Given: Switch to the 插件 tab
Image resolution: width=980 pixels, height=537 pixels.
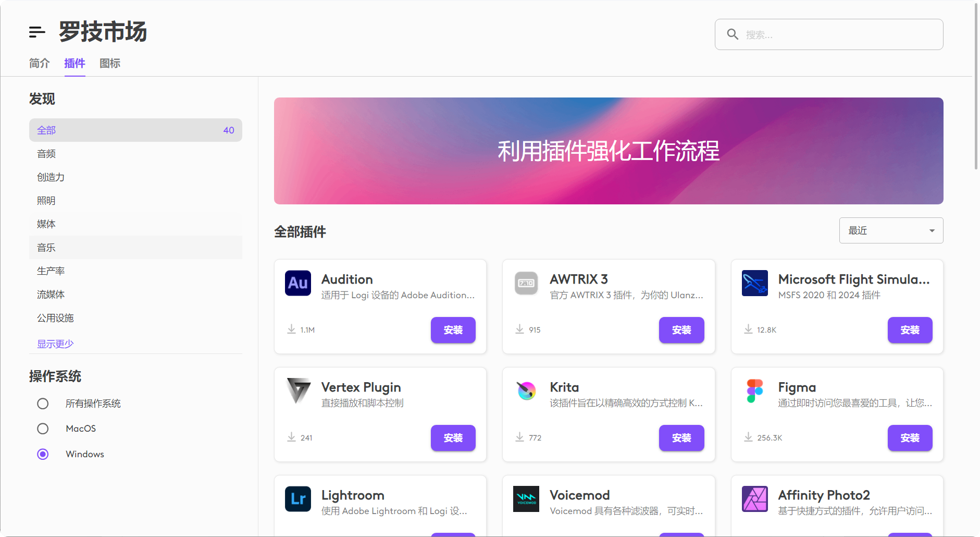Looking at the screenshot, I should (75, 64).
